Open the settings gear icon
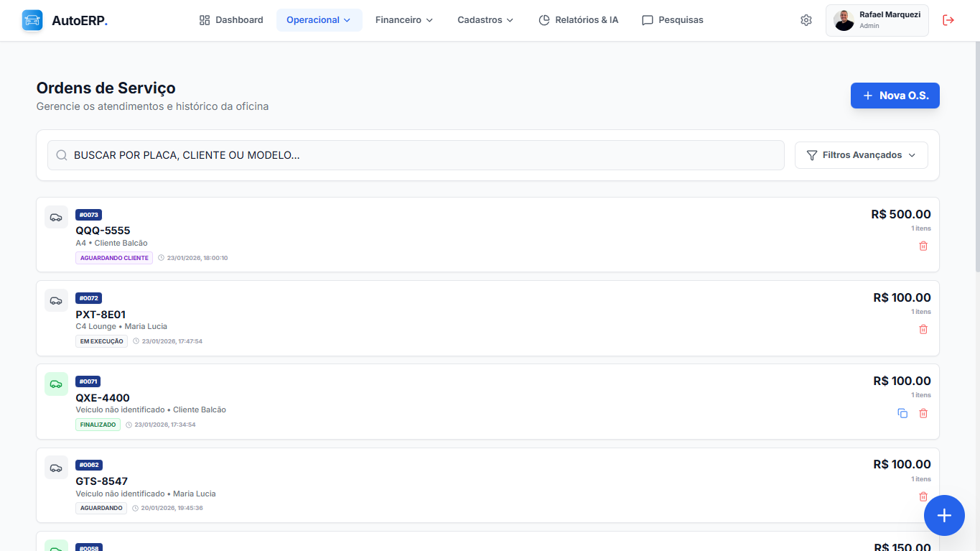 806,20
